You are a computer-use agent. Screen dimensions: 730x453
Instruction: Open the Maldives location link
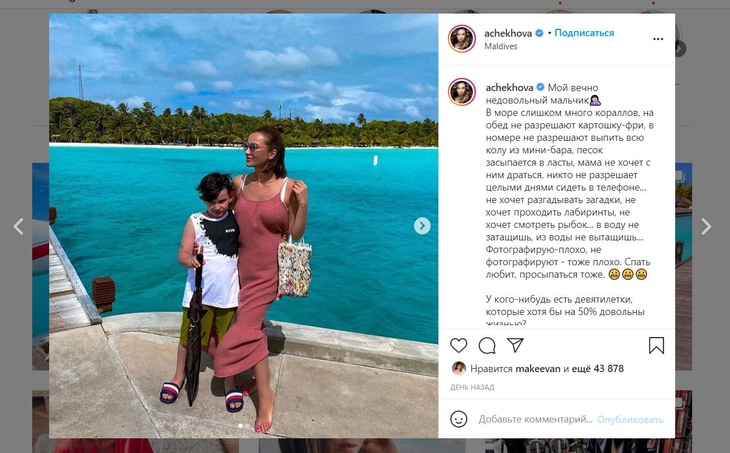[500, 46]
